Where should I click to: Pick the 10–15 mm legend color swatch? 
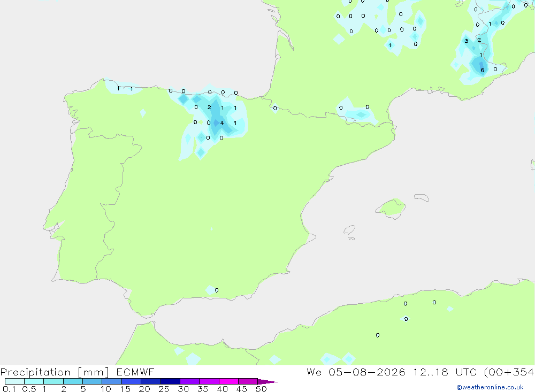[112, 381]
